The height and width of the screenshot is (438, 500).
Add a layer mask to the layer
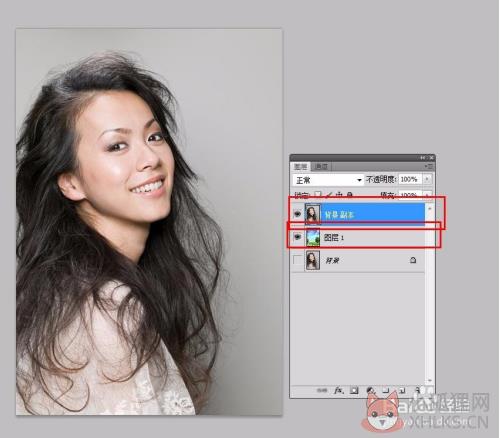click(x=354, y=390)
